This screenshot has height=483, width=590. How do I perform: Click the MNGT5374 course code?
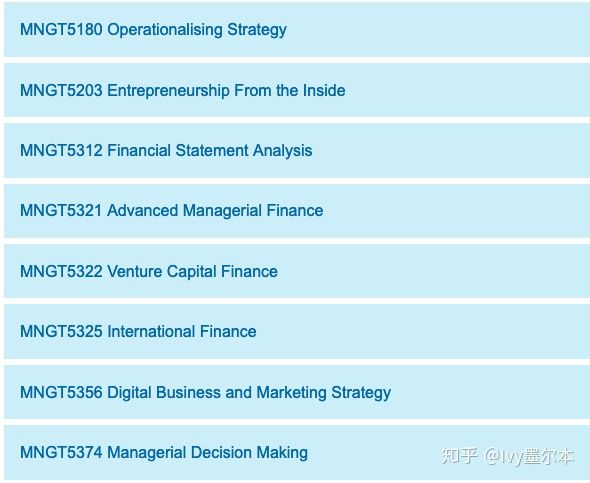point(61,452)
